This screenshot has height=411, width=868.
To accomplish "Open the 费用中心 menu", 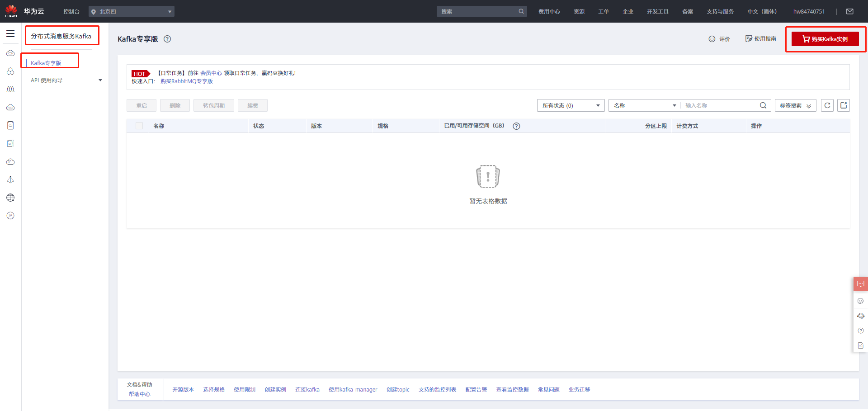I will point(549,11).
